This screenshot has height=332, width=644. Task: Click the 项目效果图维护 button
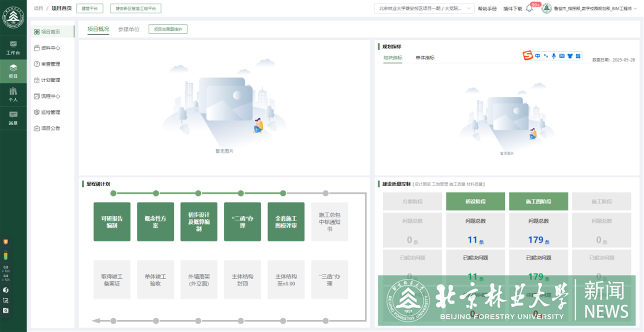(x=168, y=29)
